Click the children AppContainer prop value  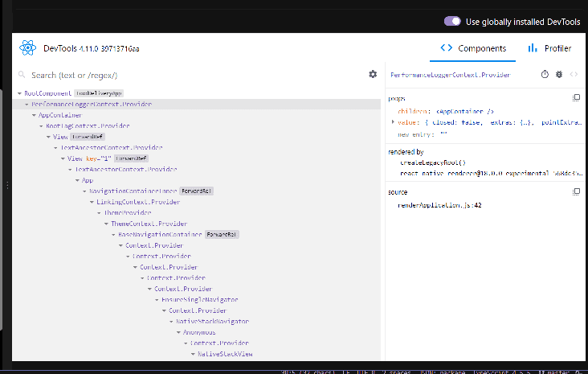(465, 111)
